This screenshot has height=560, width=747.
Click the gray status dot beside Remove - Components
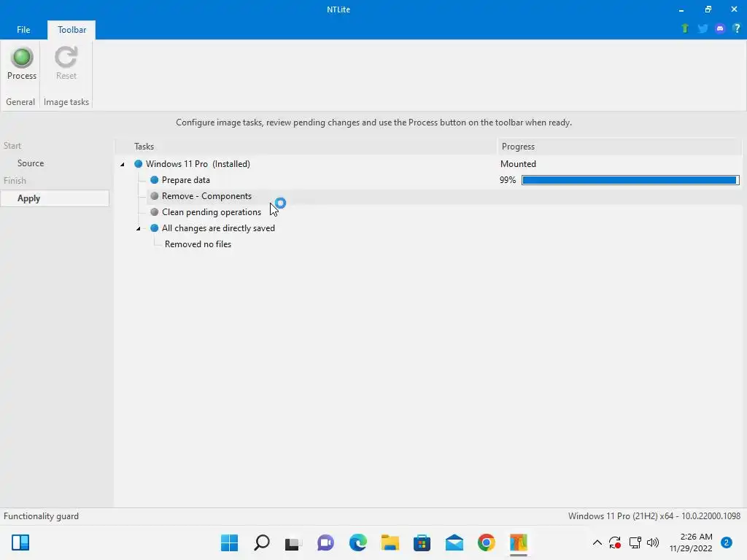(155, 196)
